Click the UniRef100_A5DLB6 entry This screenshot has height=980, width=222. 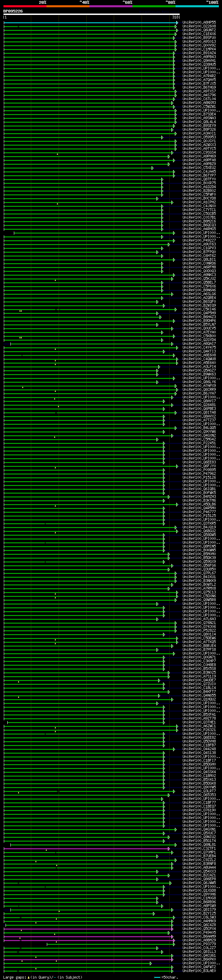pyautogui.click(x=199, y=504)
